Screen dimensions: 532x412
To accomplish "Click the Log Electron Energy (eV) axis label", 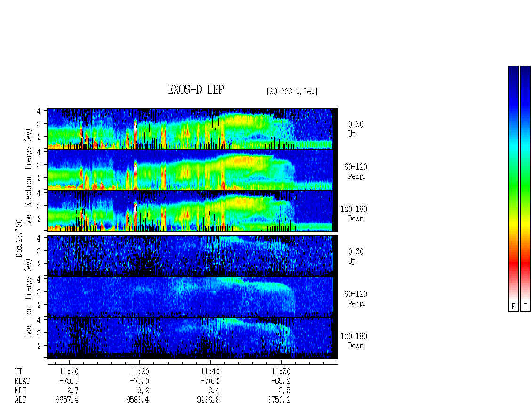I will click(29, 177).
